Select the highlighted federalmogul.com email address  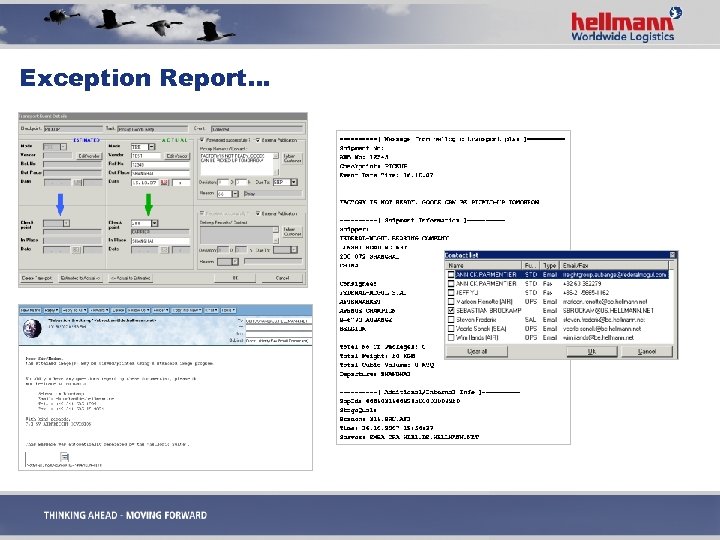614,275
